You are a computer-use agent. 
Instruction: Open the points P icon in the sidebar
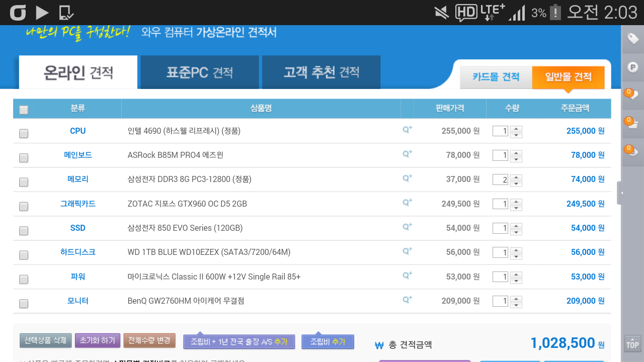[633, 67]
